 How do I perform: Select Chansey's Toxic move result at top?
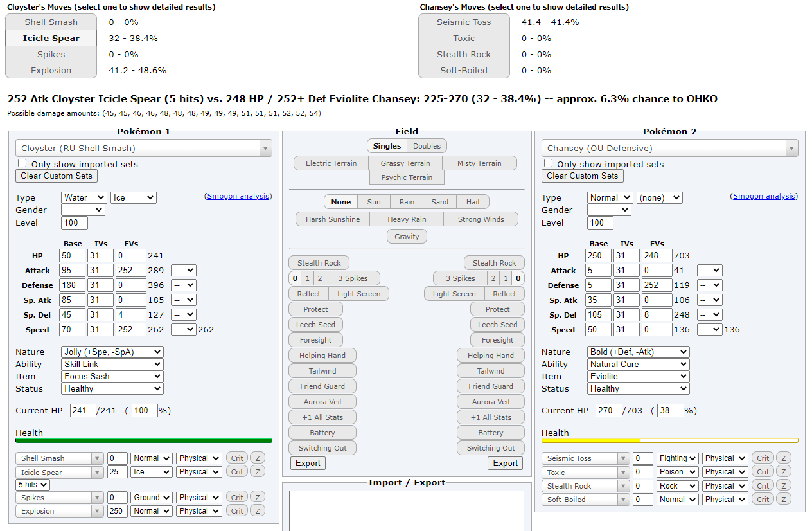[x=464, y=38]
